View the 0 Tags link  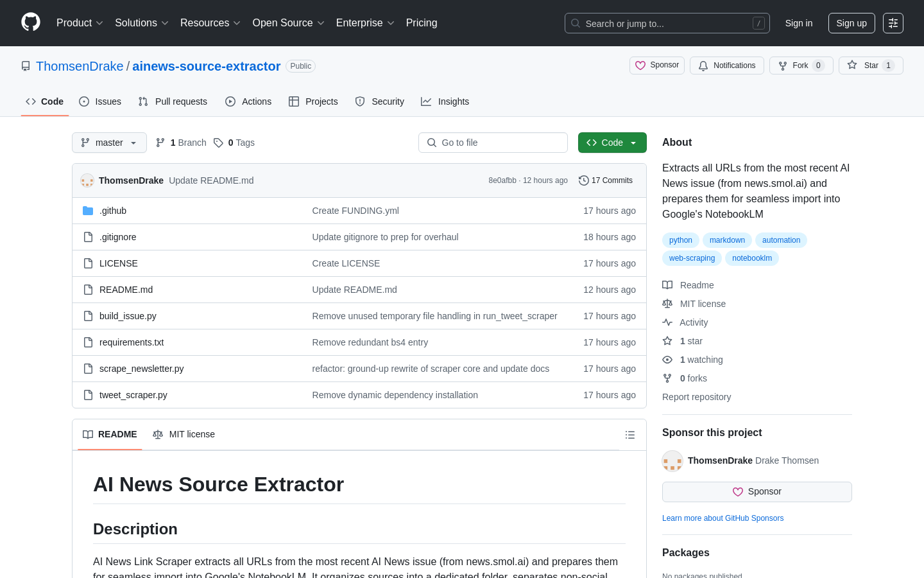pos(234,143)
